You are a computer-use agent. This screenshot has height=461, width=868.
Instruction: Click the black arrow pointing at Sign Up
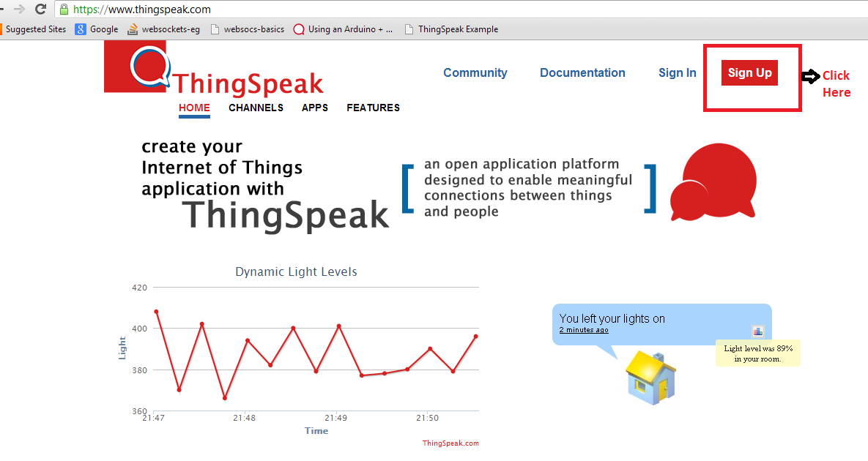[809, 75]
